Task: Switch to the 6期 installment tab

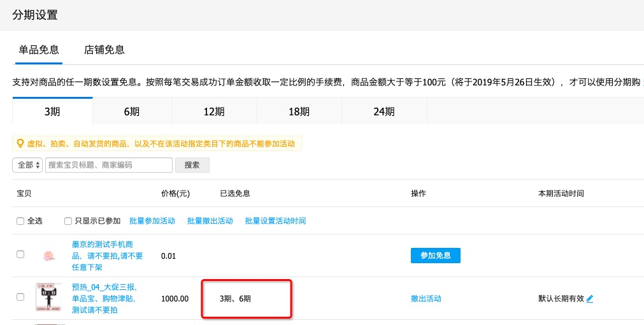Action: [x=132, y=112]
